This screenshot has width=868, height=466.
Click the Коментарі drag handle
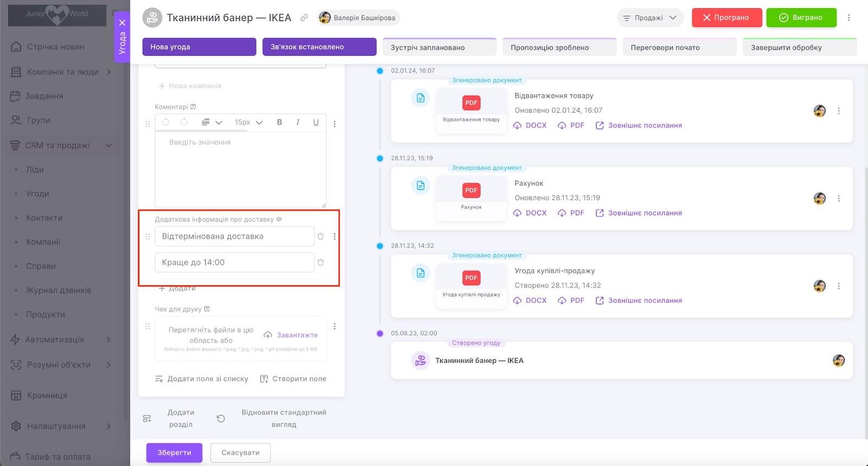coord(148,124)
